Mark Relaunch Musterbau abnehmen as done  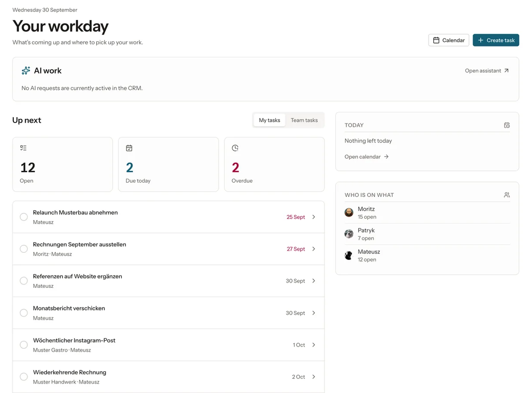pyautogui.click(x=24, y=217)
